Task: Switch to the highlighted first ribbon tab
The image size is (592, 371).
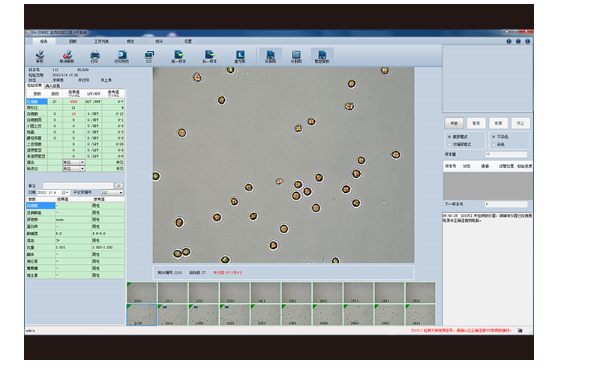Action: point(44,41)
